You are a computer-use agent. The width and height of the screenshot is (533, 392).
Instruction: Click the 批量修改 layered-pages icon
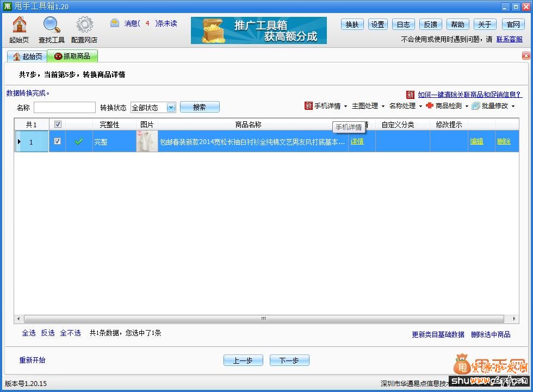click(476, 106)
